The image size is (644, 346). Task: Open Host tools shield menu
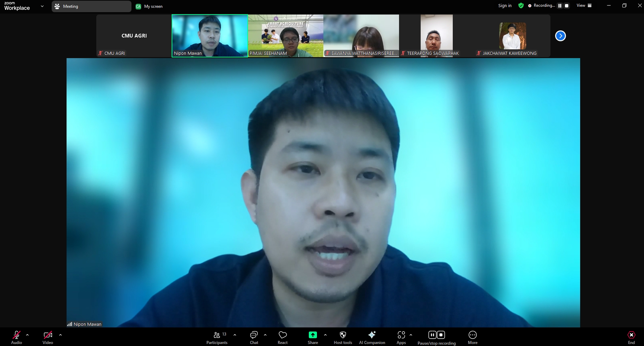pos(343,338)
